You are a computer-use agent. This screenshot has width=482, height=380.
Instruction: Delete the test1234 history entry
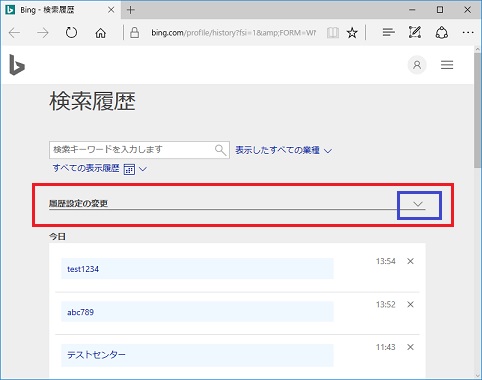tap(410, 261)
